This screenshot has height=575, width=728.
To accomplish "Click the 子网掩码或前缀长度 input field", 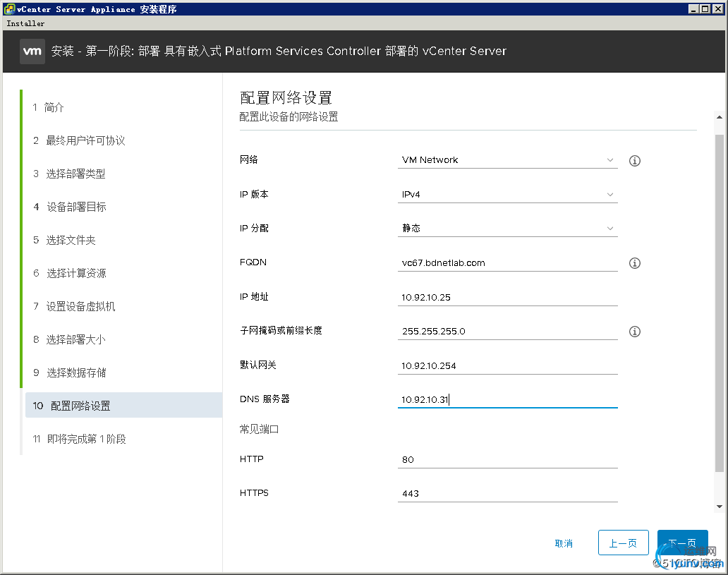I will pos(507,331).
